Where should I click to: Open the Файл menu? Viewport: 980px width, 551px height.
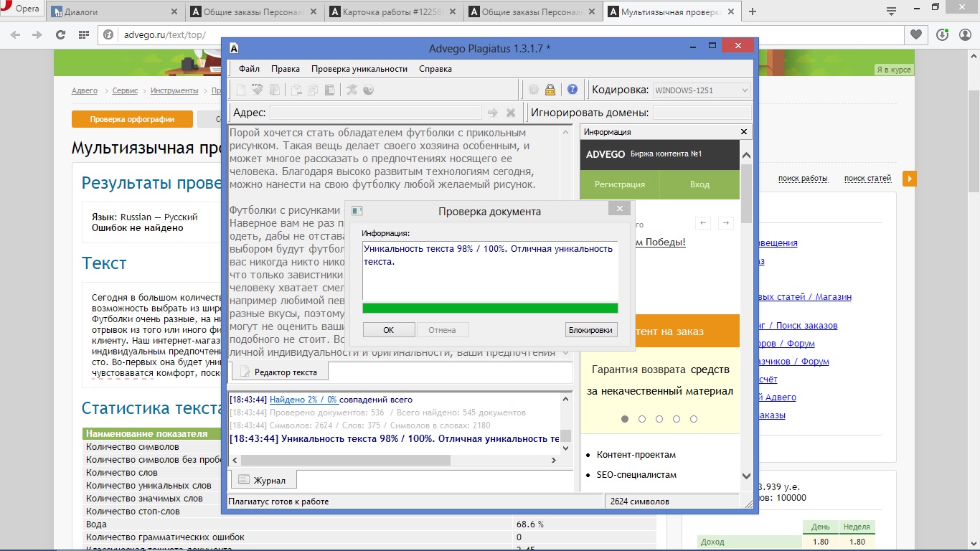250,69
